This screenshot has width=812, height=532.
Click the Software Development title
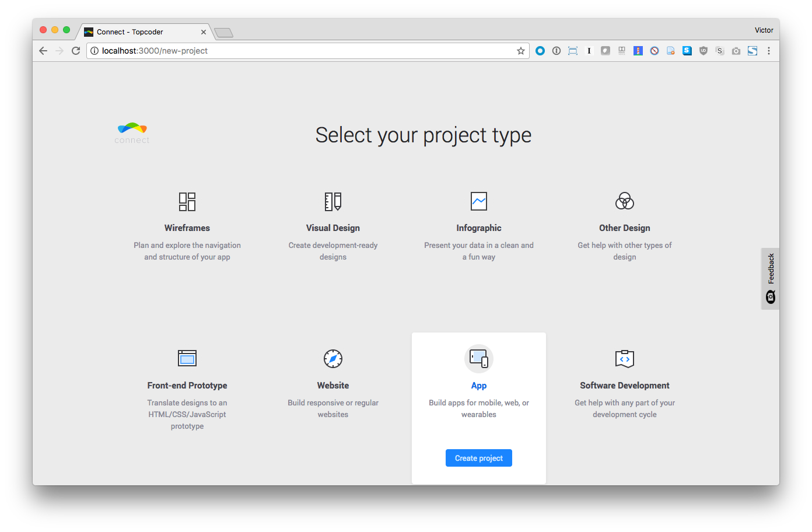[625, 386]
